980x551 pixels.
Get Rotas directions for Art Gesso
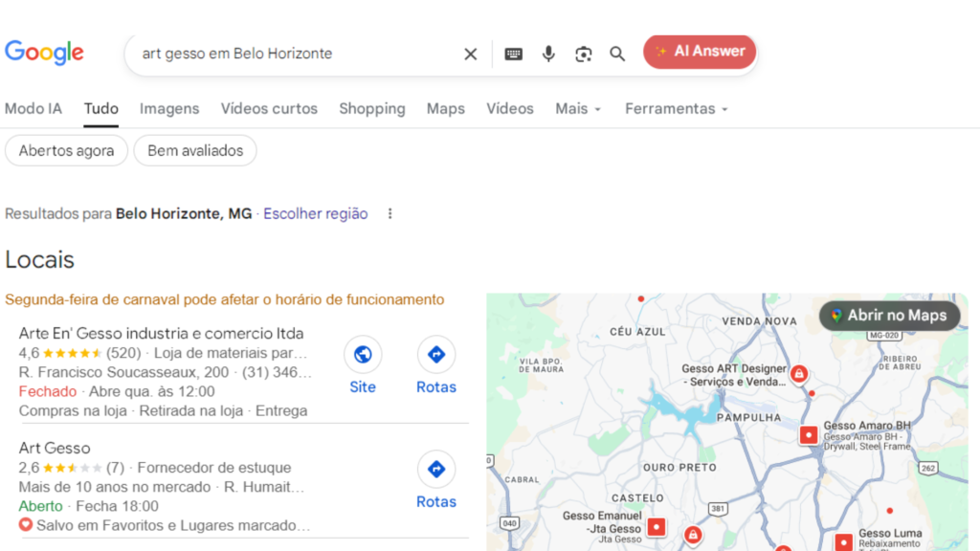(x=435, y=469)
